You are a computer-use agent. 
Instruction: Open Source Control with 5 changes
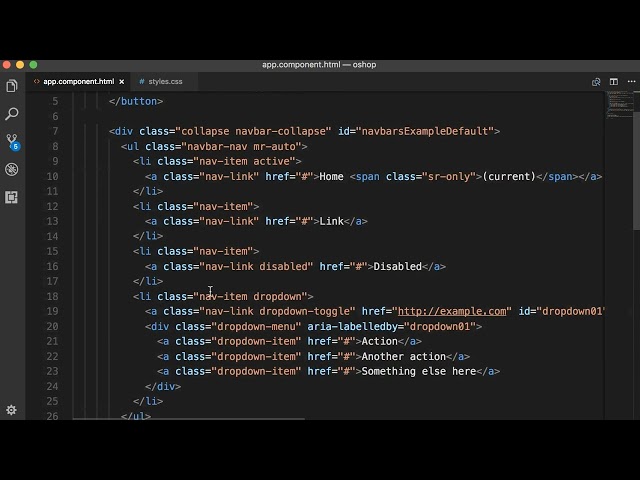12,142
